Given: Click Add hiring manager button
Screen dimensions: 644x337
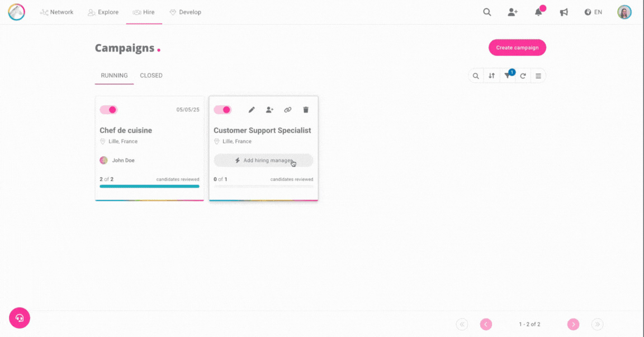Looking at the screenshot, I should pos(263,161).
